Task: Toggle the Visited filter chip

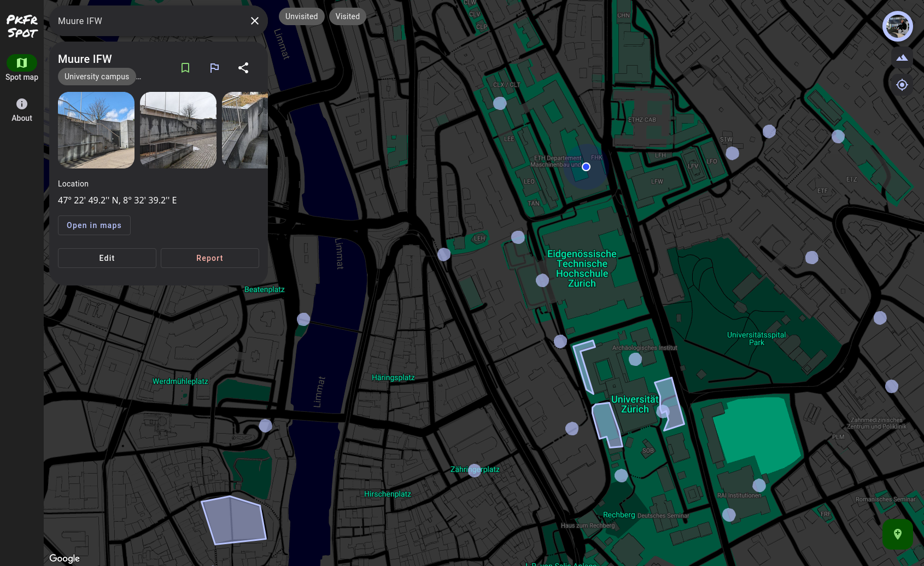Action: tap(348, 16)
